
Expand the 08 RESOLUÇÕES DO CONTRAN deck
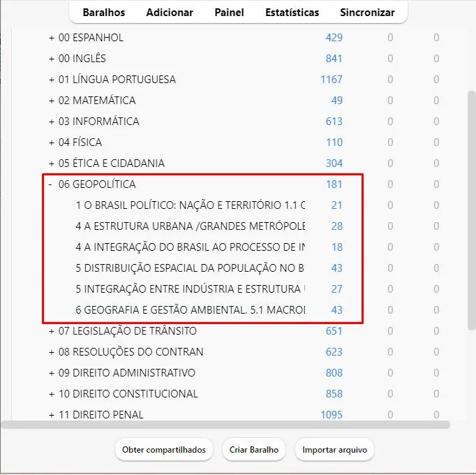[52, 352]
